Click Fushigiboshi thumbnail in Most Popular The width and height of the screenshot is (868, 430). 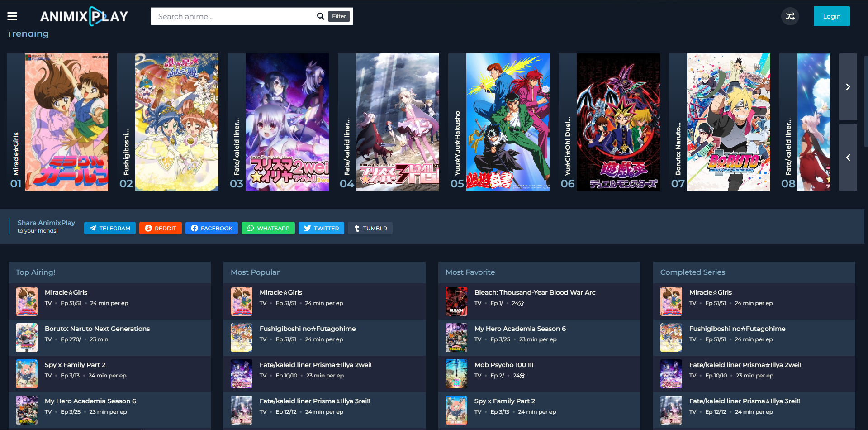click(242, 338)
